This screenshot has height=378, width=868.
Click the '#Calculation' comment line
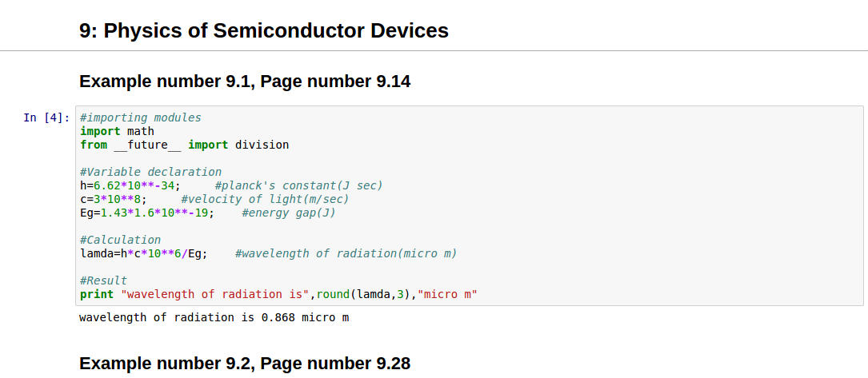tap(120, 240)
